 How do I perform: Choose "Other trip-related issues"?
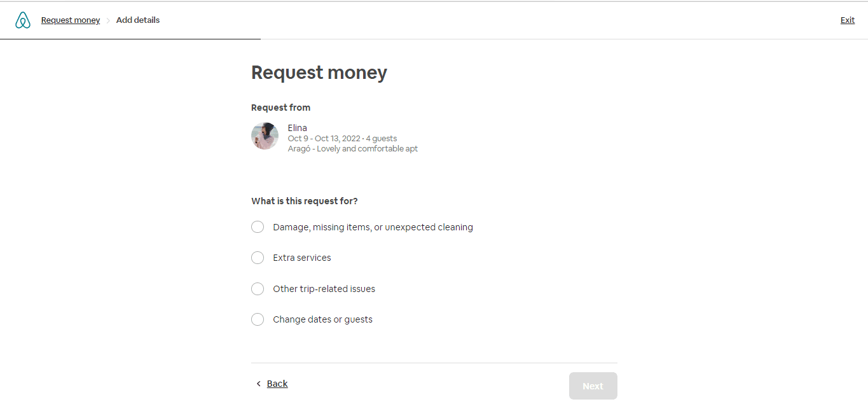click(324, 288)
